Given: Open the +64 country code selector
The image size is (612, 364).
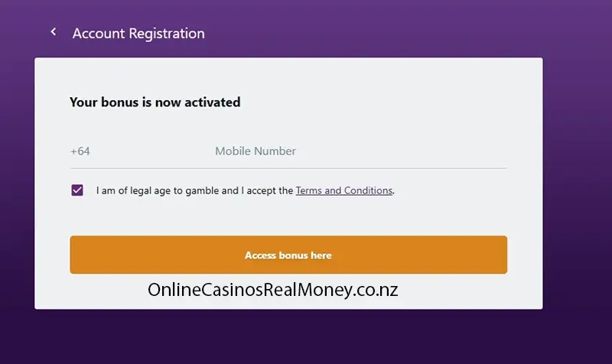Looking at the screenshot, I should (x=80, y=151).
